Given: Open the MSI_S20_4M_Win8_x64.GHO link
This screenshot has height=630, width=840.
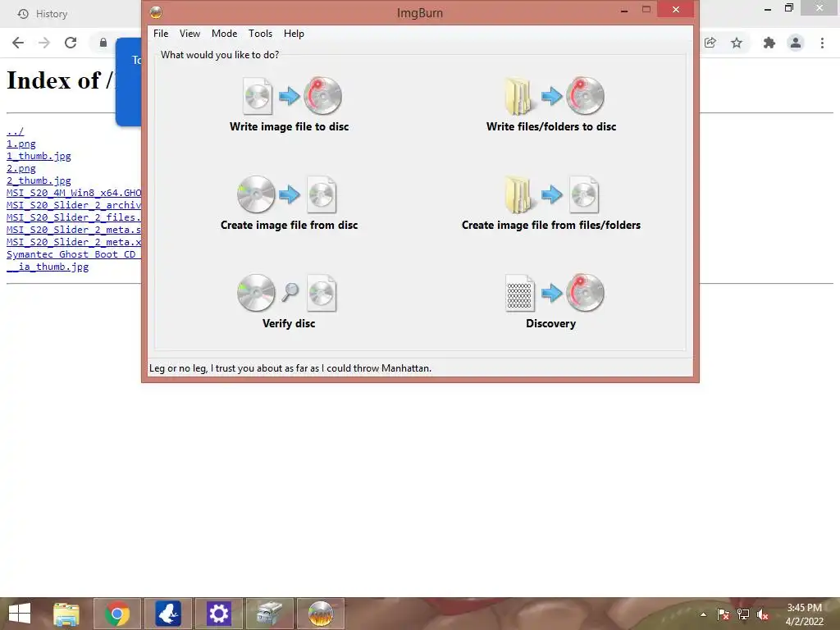Looking at the screenshot, I should pyautogui.click(x=74, y=193).
